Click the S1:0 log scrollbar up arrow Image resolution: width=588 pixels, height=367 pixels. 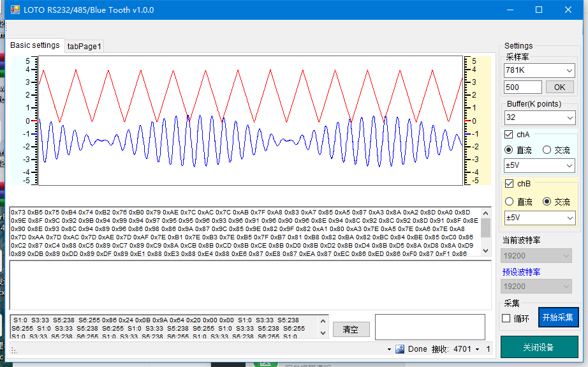(x=323, y=321)
